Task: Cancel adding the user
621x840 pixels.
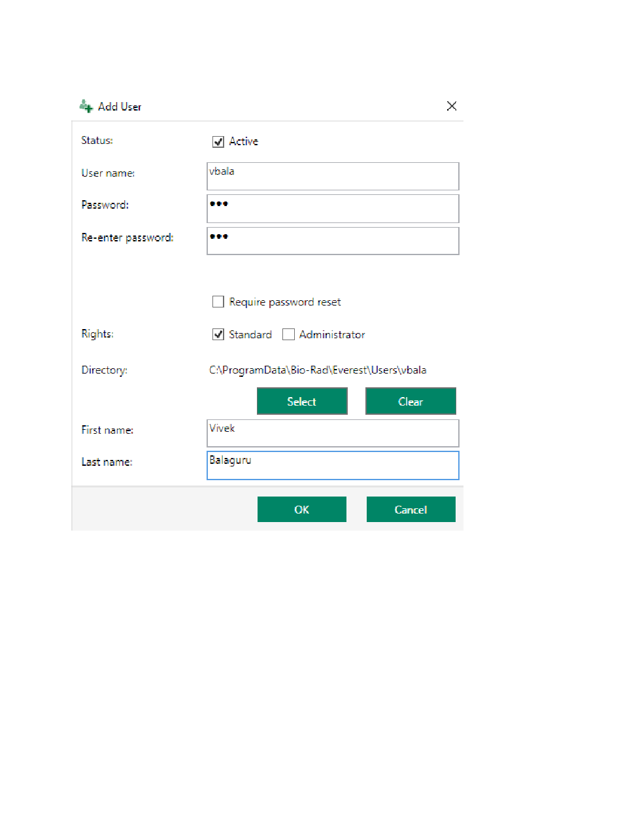Action: tap(411, 510)
